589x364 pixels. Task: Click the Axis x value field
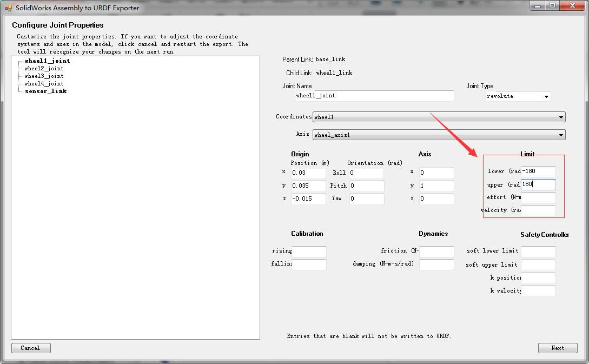click(436, 173)
